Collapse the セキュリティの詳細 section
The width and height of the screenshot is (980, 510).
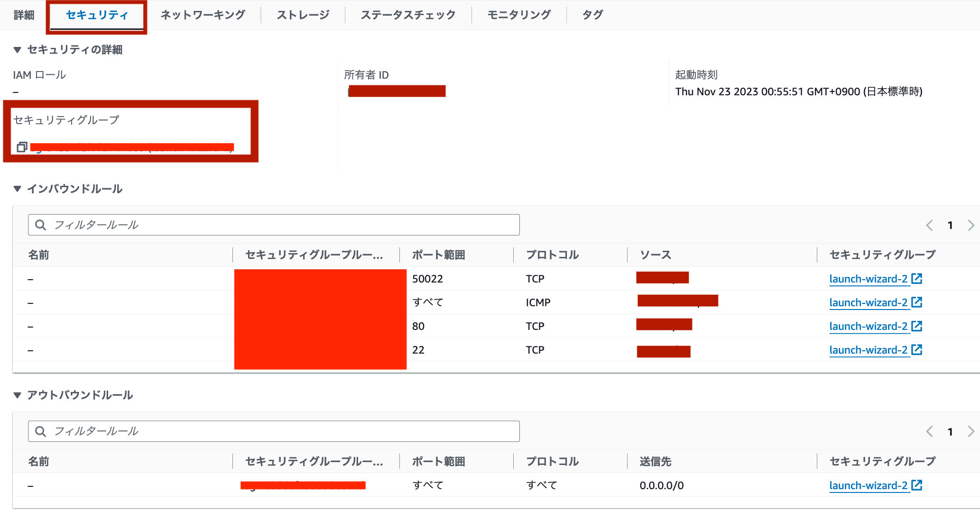pyautogui.click(x=18, y=50)
